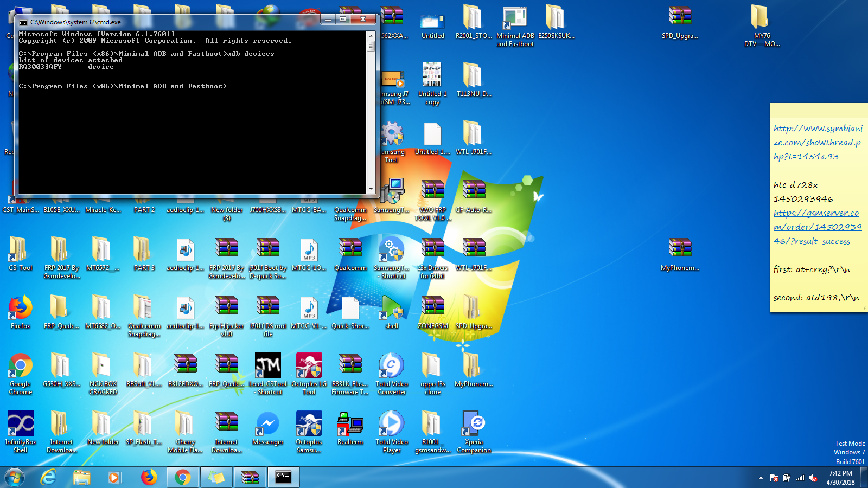Open Windows Explorer from the taskbar
Viewport: 868px width, 488px height.
(82, 477)
